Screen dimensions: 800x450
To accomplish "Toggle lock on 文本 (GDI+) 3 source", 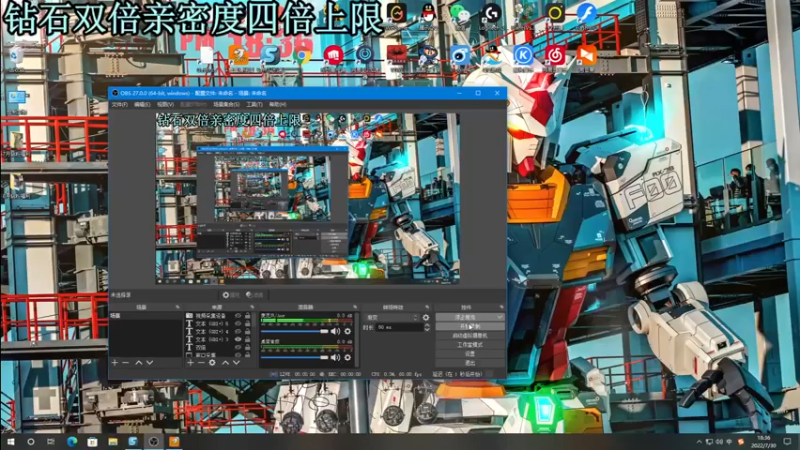I will click(247, 339).
